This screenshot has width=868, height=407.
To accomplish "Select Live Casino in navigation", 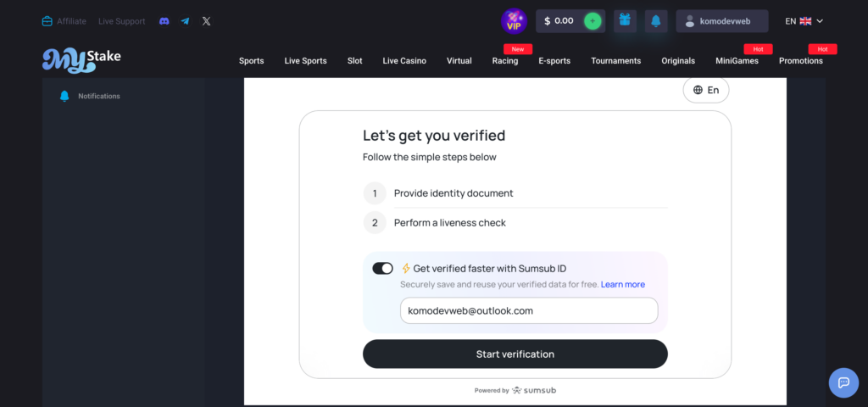I will click(404, 61).
